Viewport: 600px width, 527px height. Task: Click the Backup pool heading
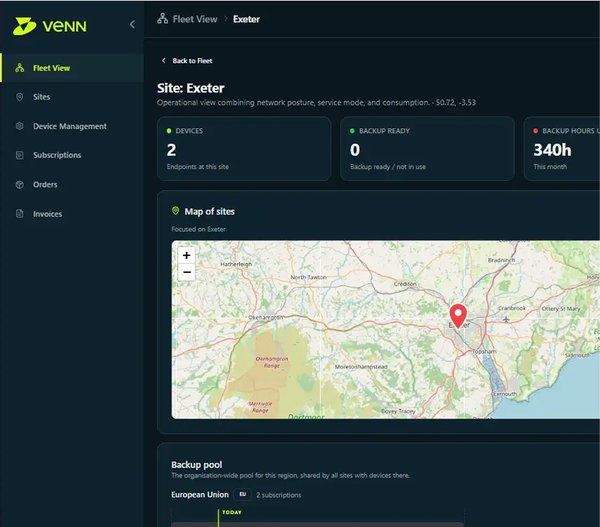197,465
